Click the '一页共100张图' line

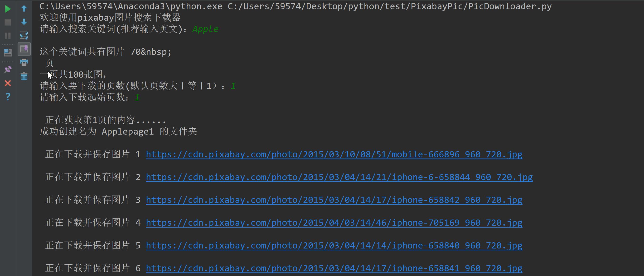tap(73, 74)
